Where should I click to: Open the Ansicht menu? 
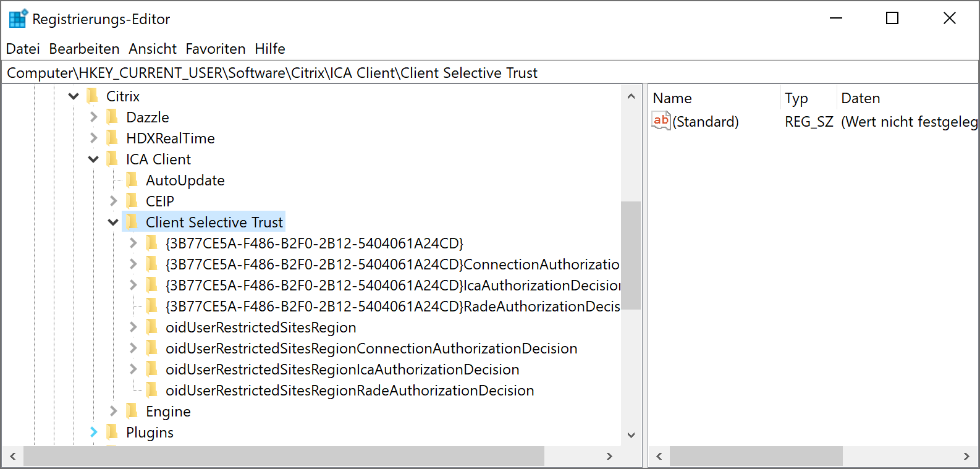[x=153, y=49]
